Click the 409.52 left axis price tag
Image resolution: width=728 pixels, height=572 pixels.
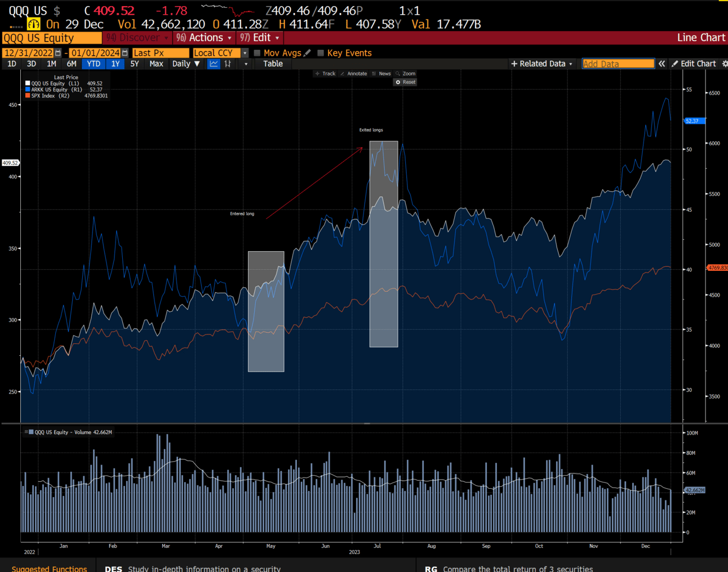tap(10, 163)
